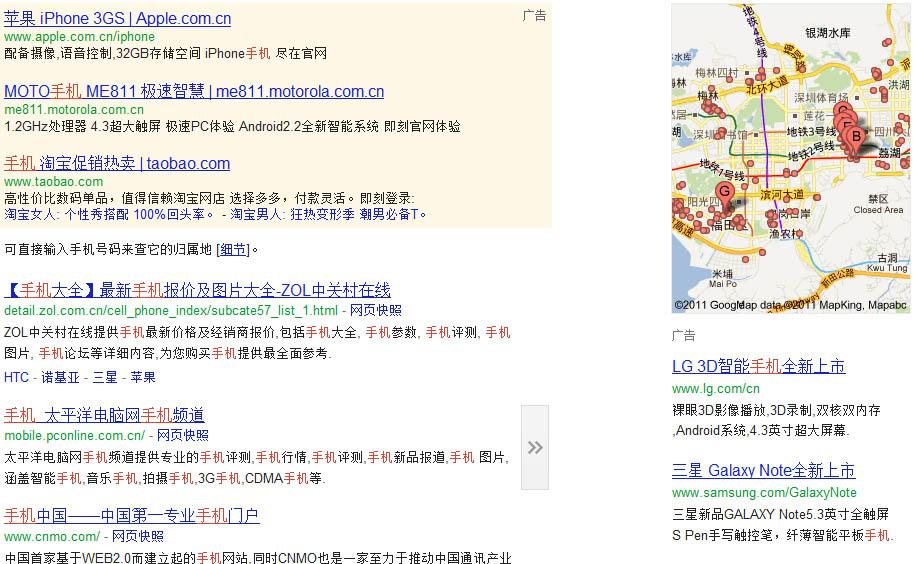Click 北环大道 road label on the map
This screenshot has height=564, width=916.
click(766, 86)
